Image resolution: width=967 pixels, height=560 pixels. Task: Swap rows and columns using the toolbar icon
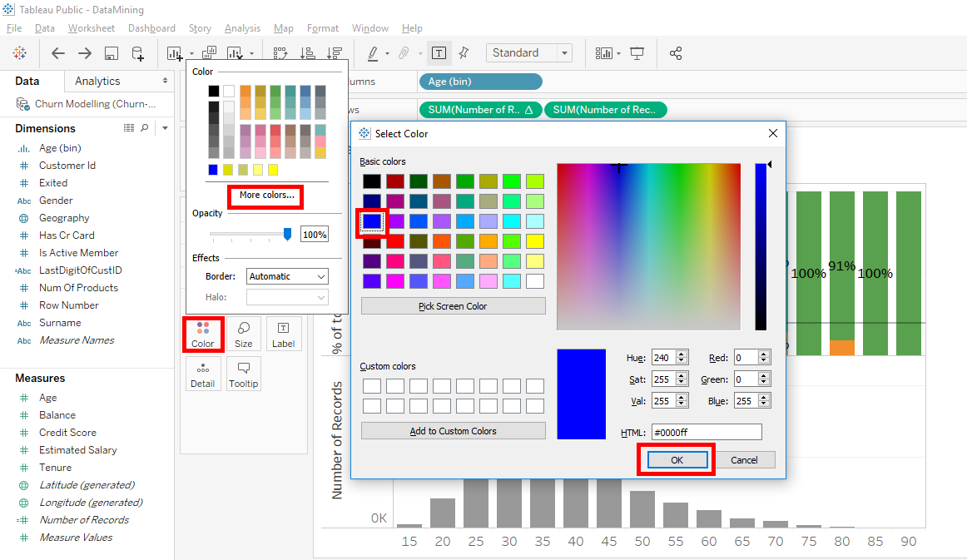click(280, 53)
